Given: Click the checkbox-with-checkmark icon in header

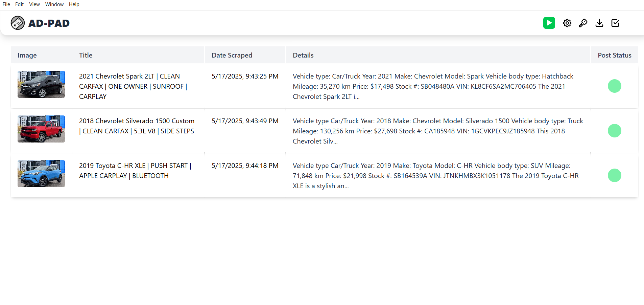Looking at the screenshot, I should (x=615, y=23).
